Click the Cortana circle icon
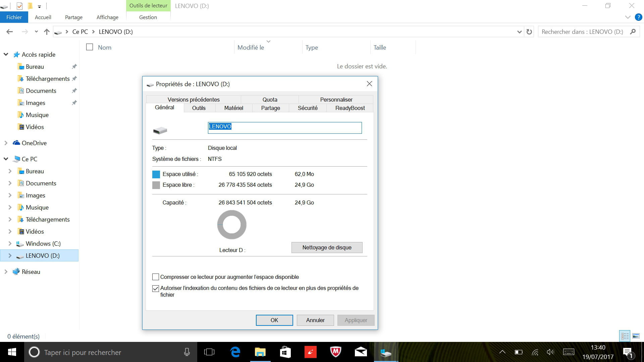This screenshot has width=644, height=362. tap(34, 352)
